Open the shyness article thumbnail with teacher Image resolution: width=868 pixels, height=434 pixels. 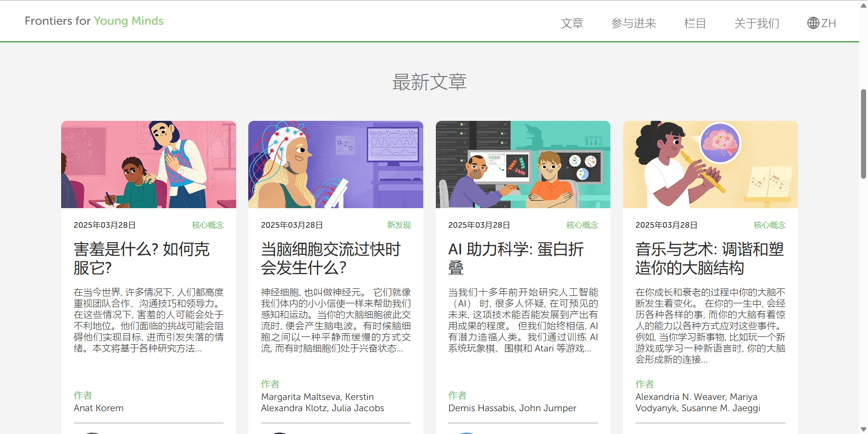pos(148,164)
